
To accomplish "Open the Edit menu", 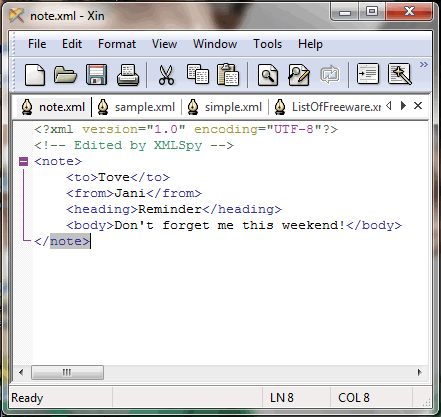I will pyautogui.click(x=72, y=44).
